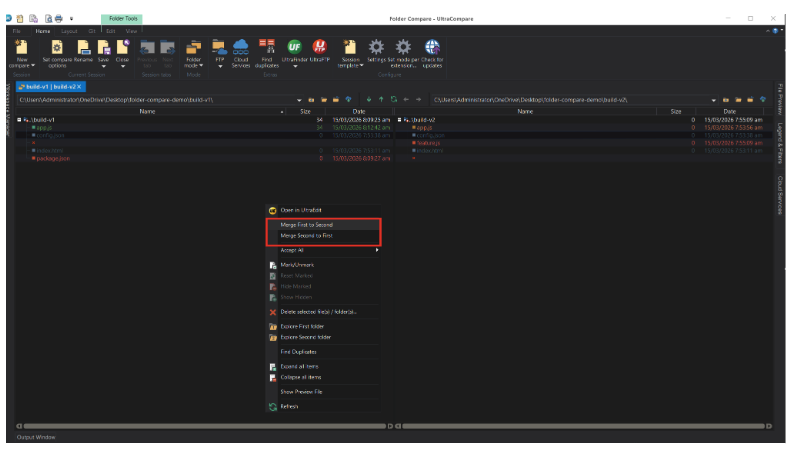
Task: Click left pane horizontal scrollbar
Action: 204,426
